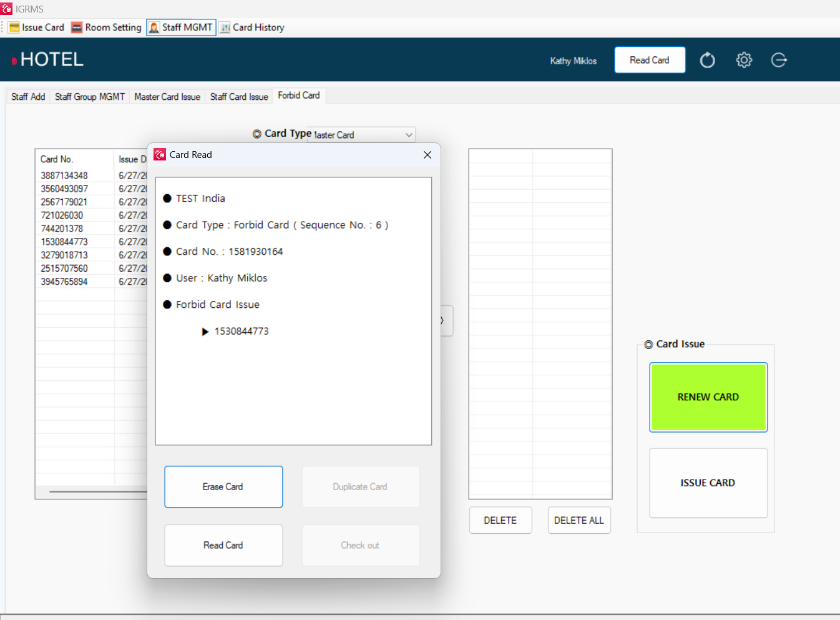Viewport: 840px width, 620px height.
Task: Click the header Read Card button
Action: point(650,60)
